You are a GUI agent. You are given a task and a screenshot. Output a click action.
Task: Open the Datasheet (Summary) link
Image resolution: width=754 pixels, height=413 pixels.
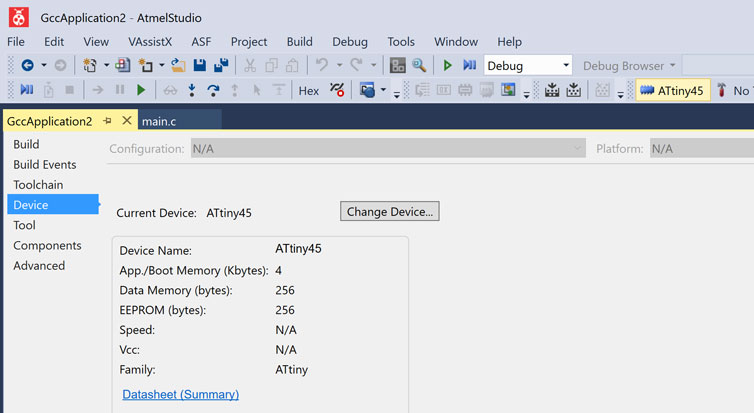click(180, 394)
